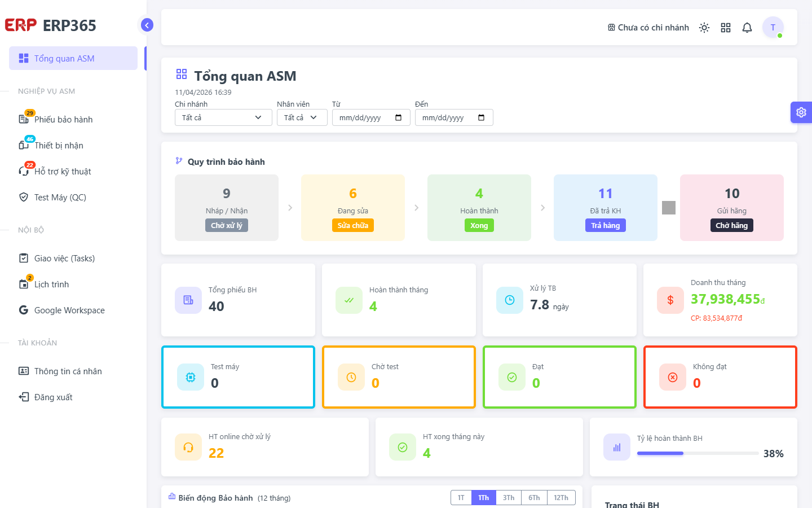This screenshot has width=812, height=508.
Task: Click the Đạt checkmark icon
Action: coord(512,377)
